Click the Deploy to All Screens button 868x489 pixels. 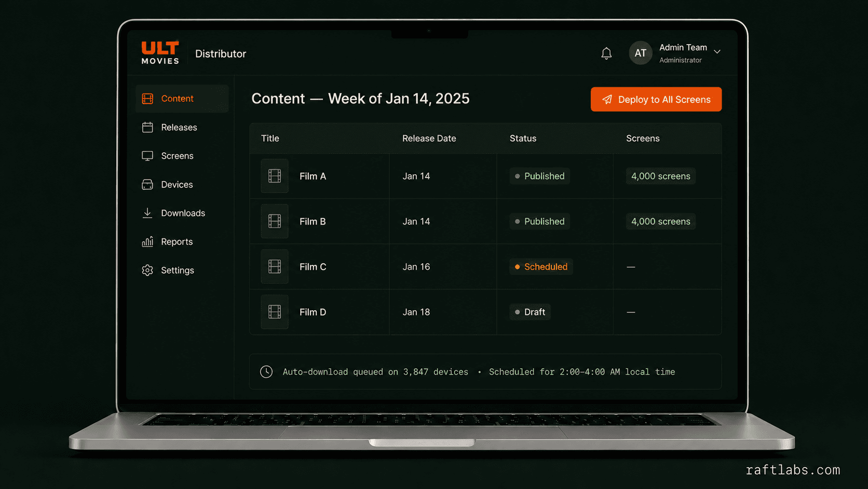pos(656,99)
